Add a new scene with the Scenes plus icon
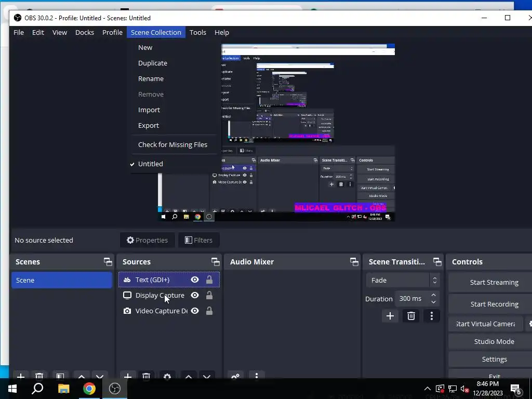The image size is (532, 399). (21, 376)
